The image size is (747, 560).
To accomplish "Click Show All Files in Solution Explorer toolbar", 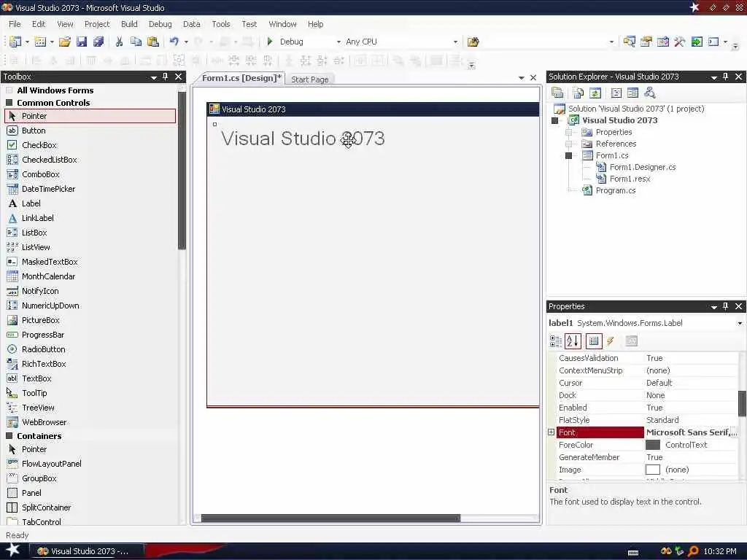I will (x=578, y=93).
